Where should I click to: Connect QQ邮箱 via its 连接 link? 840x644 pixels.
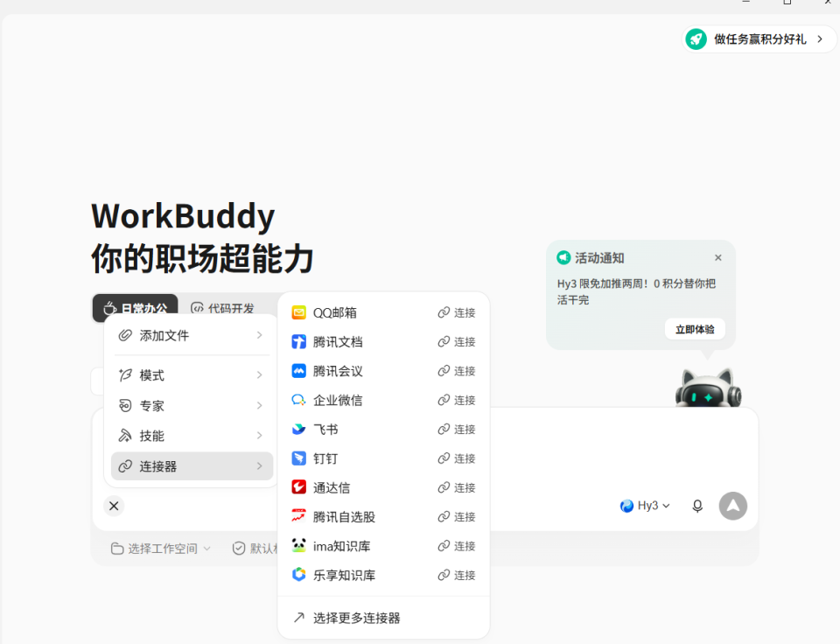(457, 312)
